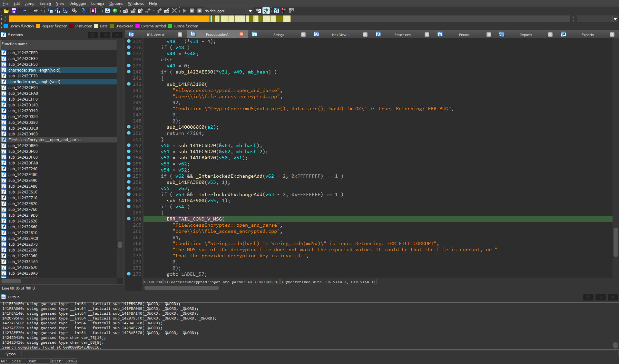Expand the dropdown next to the string-add icon
The image size is (619, 364).
coord(153,11)
